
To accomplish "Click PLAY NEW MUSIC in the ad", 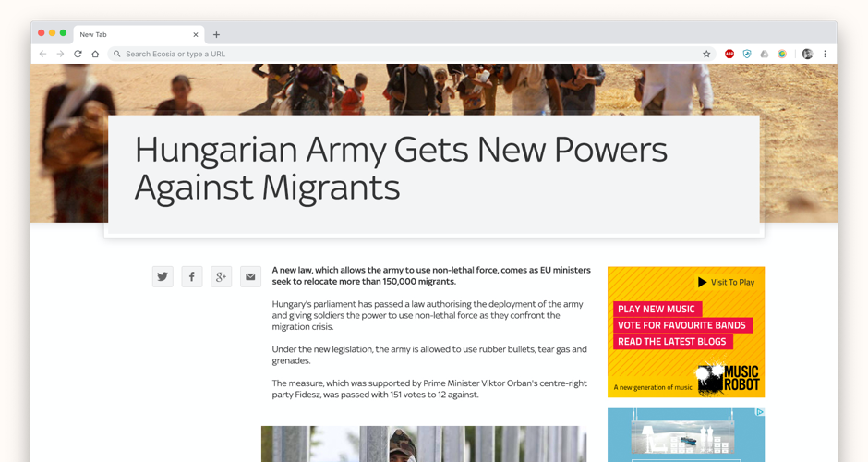I will (657, 310).
